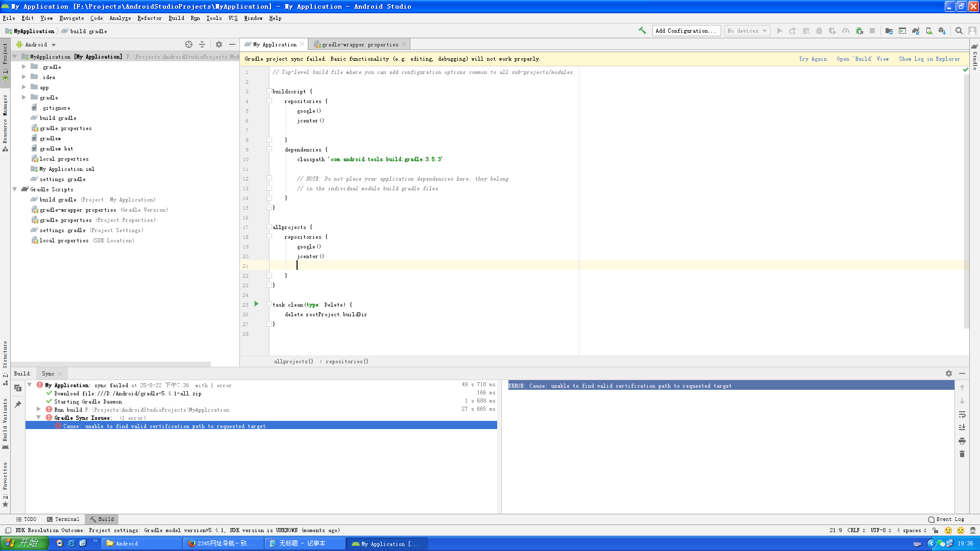Viewport: 980px width, 551px height.
Task: Switch to the Terminal tab
Action: tap(63, 519)
